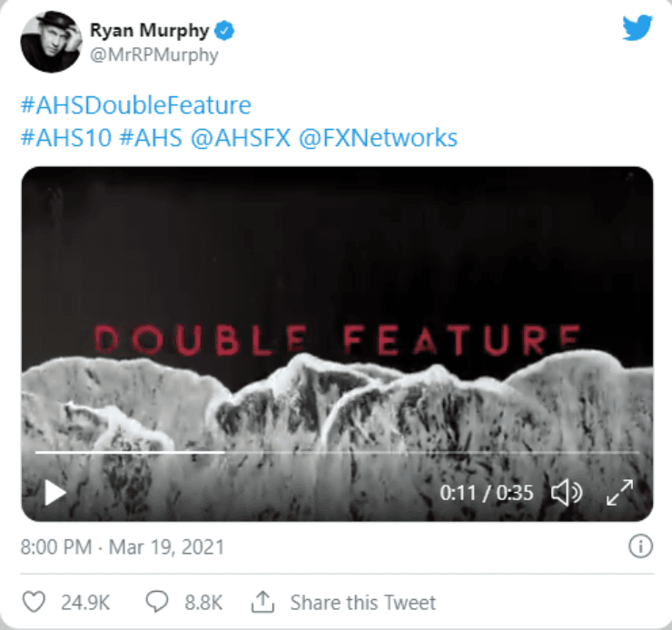Click the blue verified badge
This screenshot has height=630, width=672.
tap(224, 31)
